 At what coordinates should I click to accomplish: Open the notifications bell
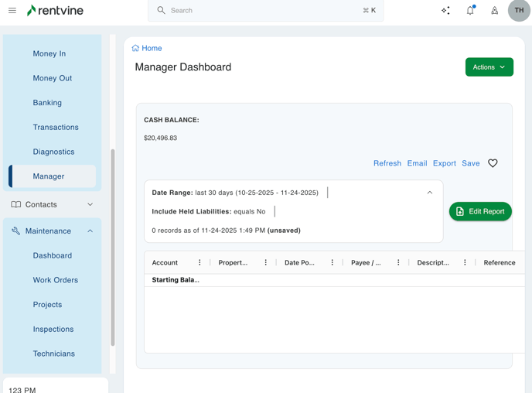coord(470,11)
